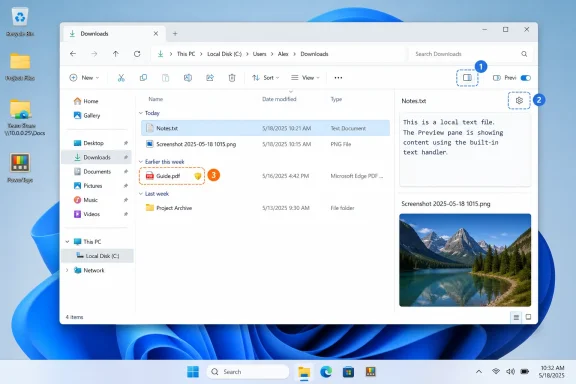This screenshot has height=384, width=576.
Task: Open the See more ellipsis menu
Action: (338, 78)
